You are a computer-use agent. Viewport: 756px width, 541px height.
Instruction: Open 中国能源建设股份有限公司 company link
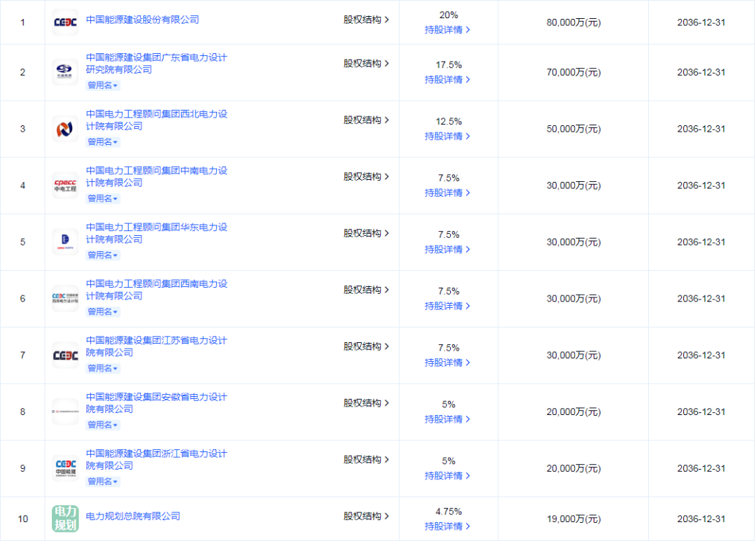142,20
